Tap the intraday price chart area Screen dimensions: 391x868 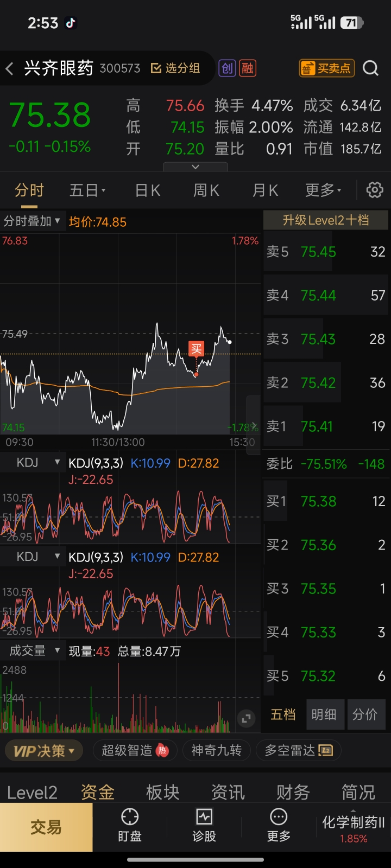click(130, 334)
